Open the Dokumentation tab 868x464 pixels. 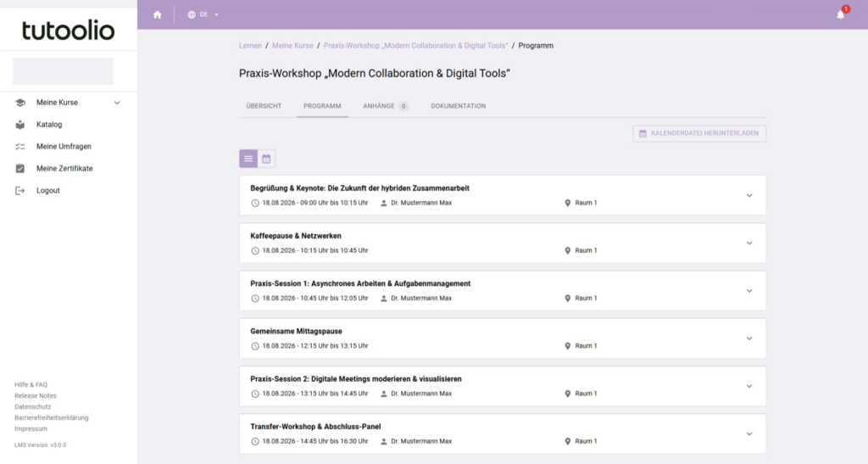point(459,106)
